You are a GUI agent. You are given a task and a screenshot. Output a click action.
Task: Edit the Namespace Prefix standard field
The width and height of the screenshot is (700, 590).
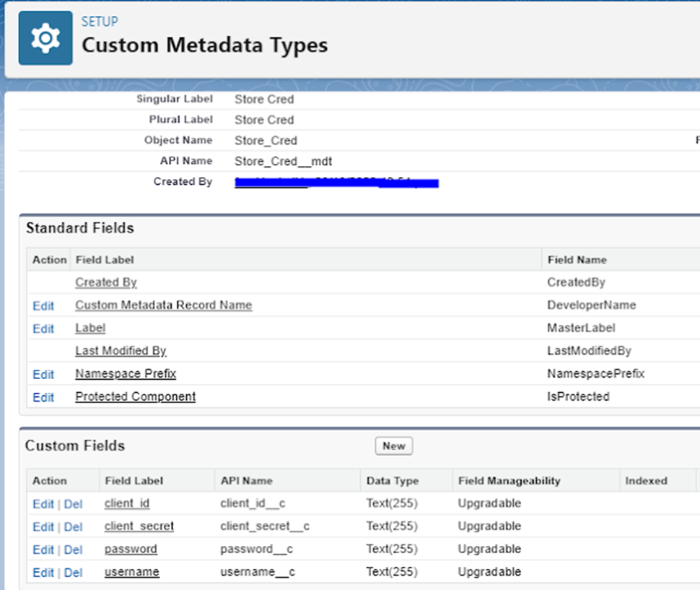point(43,375)
